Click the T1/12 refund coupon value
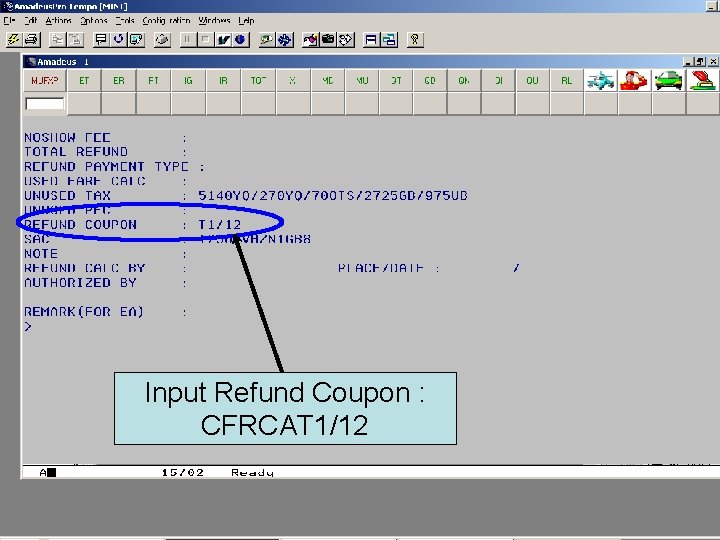 tap(219, 224)
